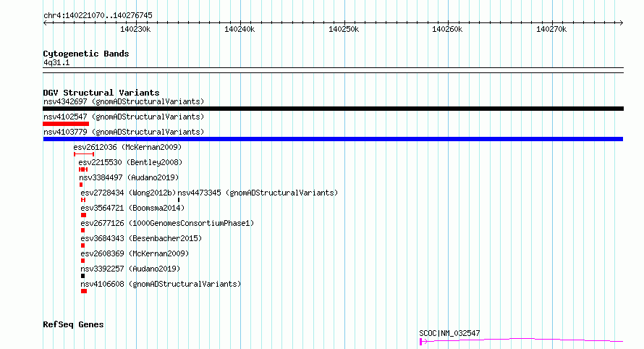Click the 140230k ruler label
The width and height of the screenshot is (644, 349).
135,29
